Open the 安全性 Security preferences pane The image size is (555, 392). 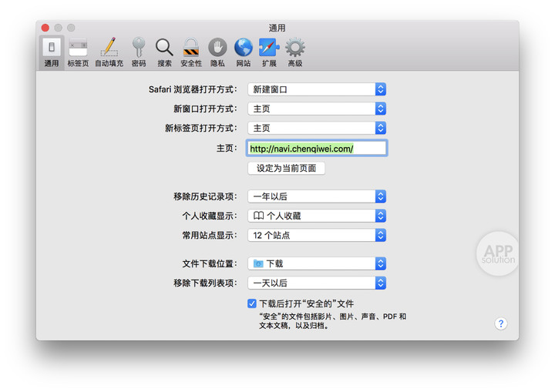click(x=191, y=52)
